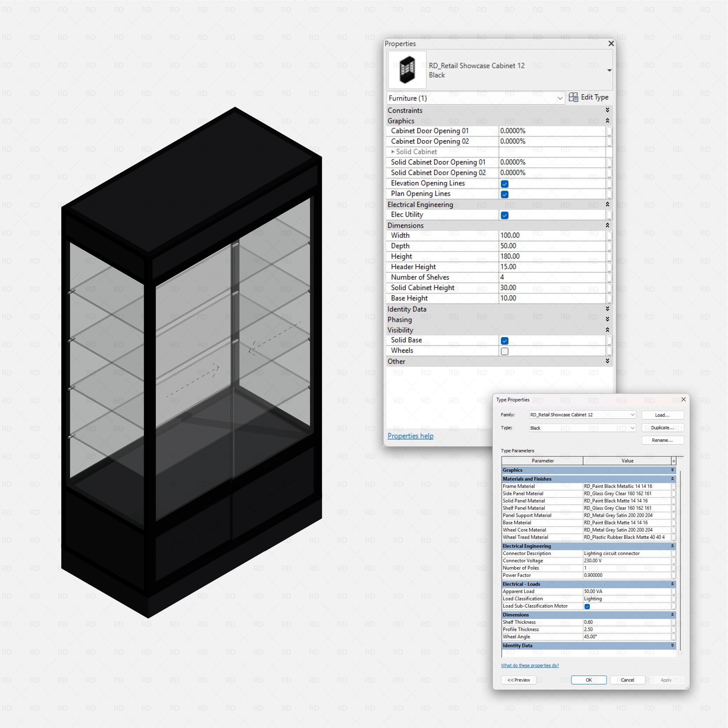Viewport: 728px width, 728px height.
Task: Open the Type dropdown showing Black
Action: [582, 428]
